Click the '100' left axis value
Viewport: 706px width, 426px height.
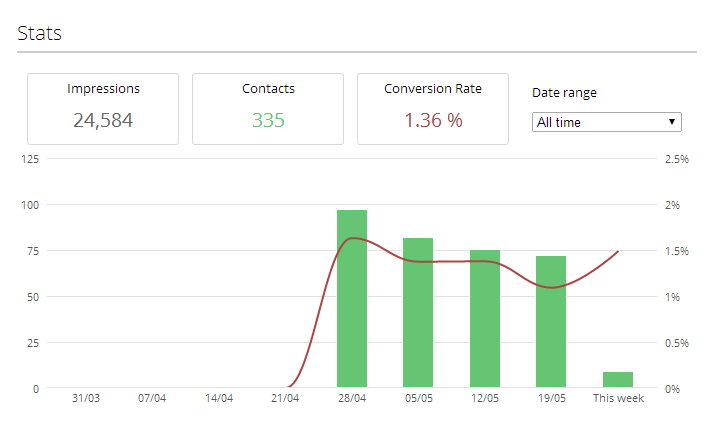click(x=30, y=205)
